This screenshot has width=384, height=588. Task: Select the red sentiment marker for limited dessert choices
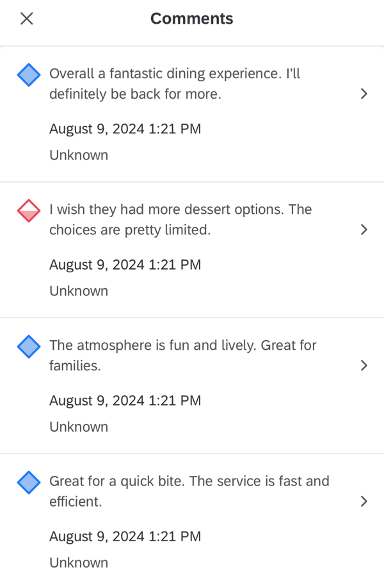pyautogui.click(x=28, y=210)
